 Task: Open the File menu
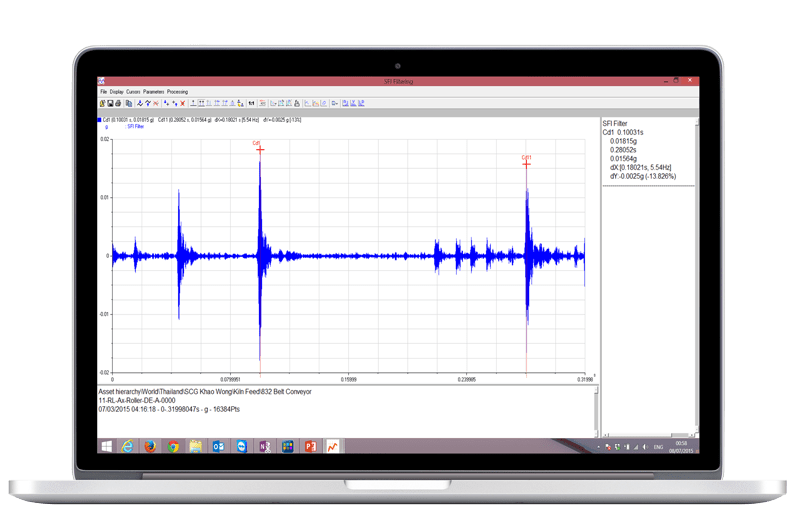coord(103,92)
